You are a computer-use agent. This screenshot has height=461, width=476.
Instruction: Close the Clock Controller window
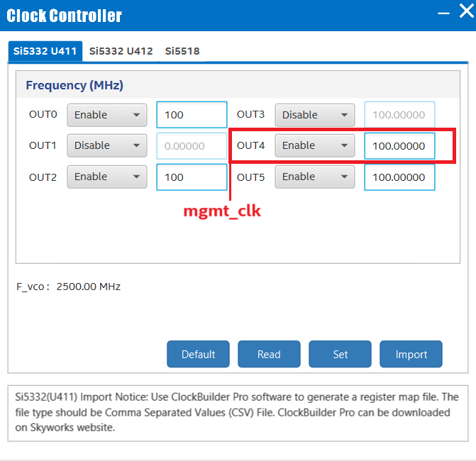coord(467,11)
